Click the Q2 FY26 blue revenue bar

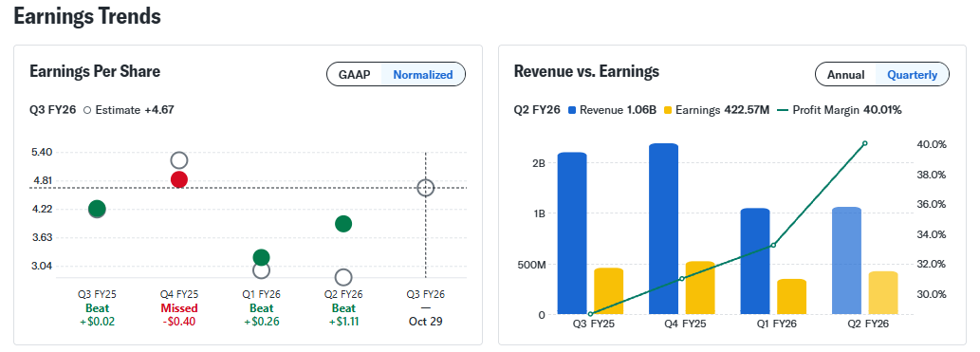(x=847, y=260)
